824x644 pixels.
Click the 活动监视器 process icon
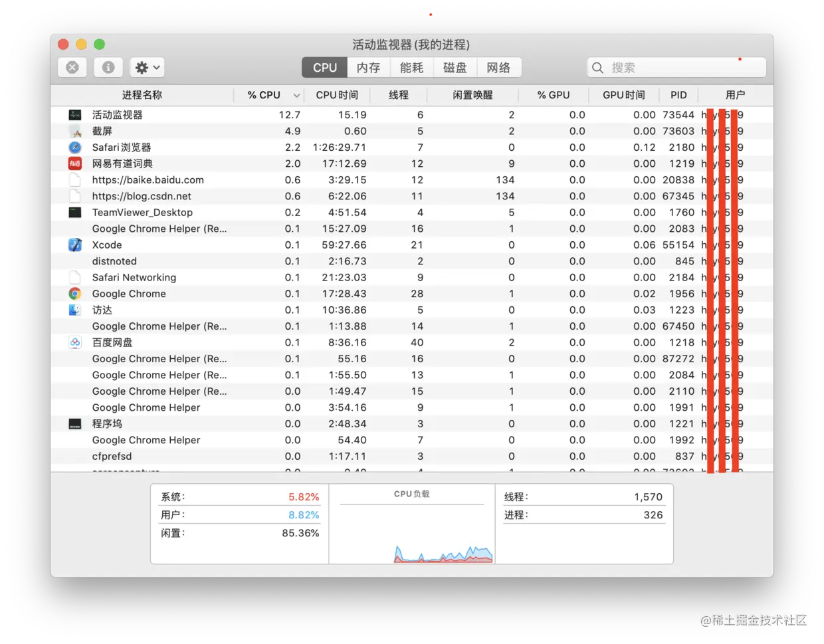click(75, 115)
